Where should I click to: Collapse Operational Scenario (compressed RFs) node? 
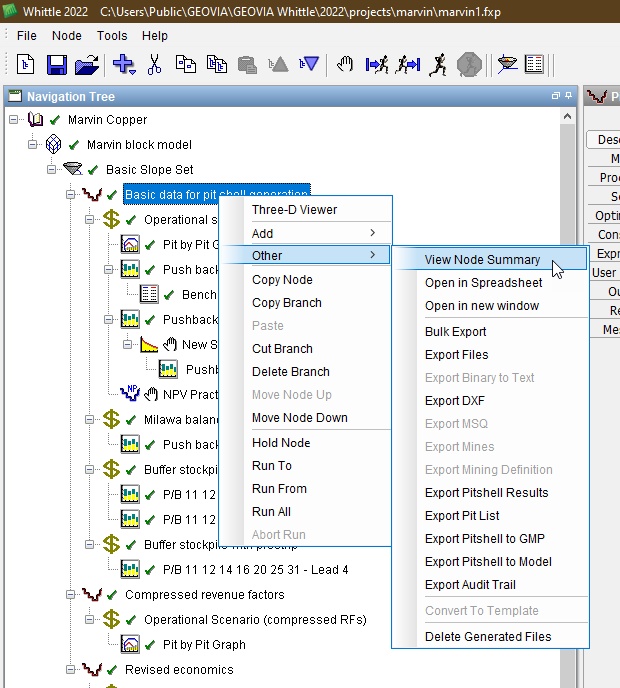[x=90, y=620]
